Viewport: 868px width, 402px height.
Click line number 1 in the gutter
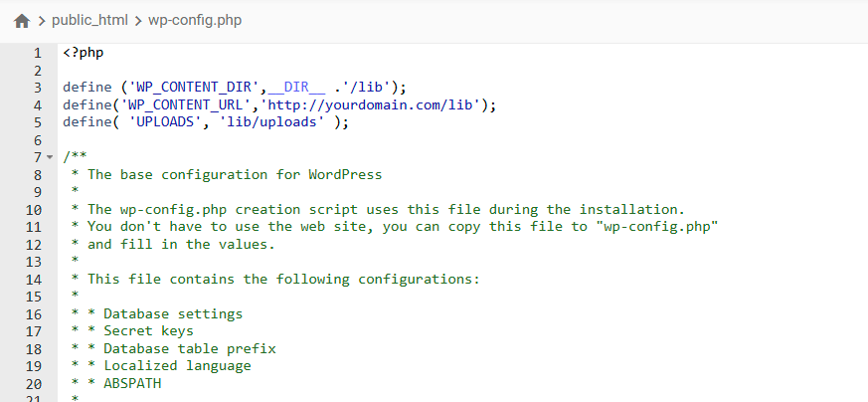coord(37,53)
